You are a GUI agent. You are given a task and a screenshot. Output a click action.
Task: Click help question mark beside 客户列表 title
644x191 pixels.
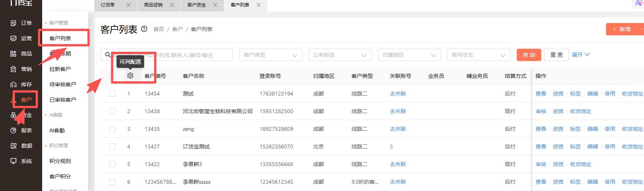(x=144, y=29)
